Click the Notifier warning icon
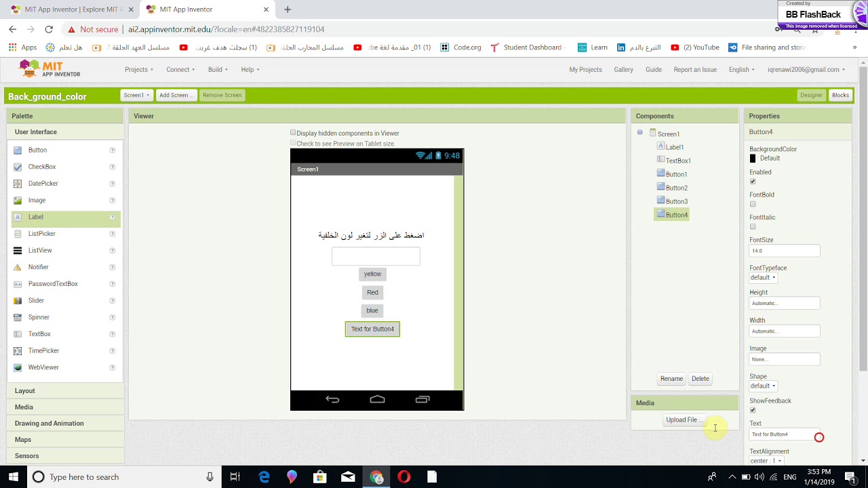The height and width of the screenshot is (488, 868). [x=18, y=267]
